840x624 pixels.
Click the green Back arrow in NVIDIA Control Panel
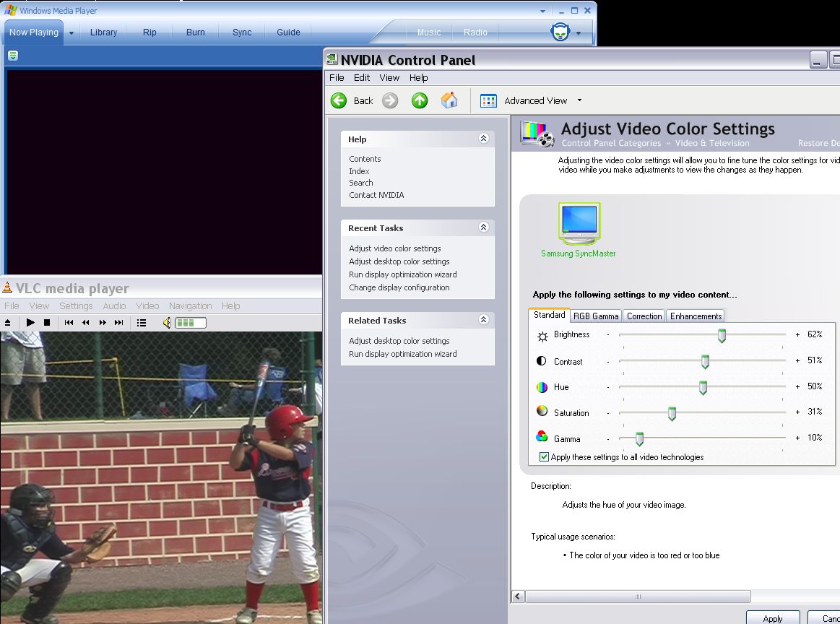339,100
